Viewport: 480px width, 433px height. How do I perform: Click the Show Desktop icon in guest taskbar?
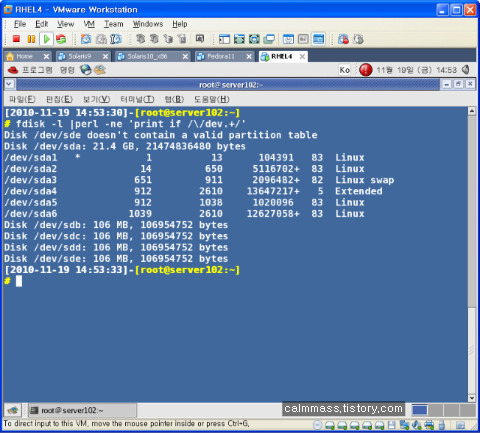click(12, 410)
